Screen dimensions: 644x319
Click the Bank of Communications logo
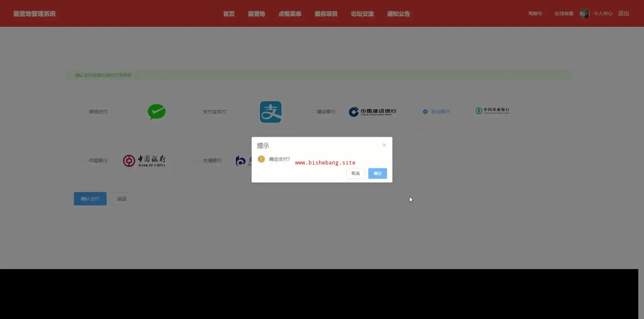(244, 161)
